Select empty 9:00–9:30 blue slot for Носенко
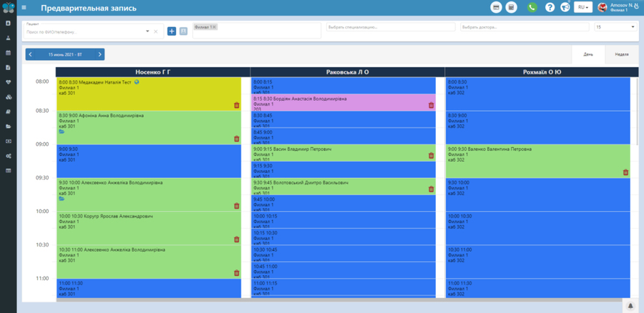Screen dimensions: 644x313 149,163
